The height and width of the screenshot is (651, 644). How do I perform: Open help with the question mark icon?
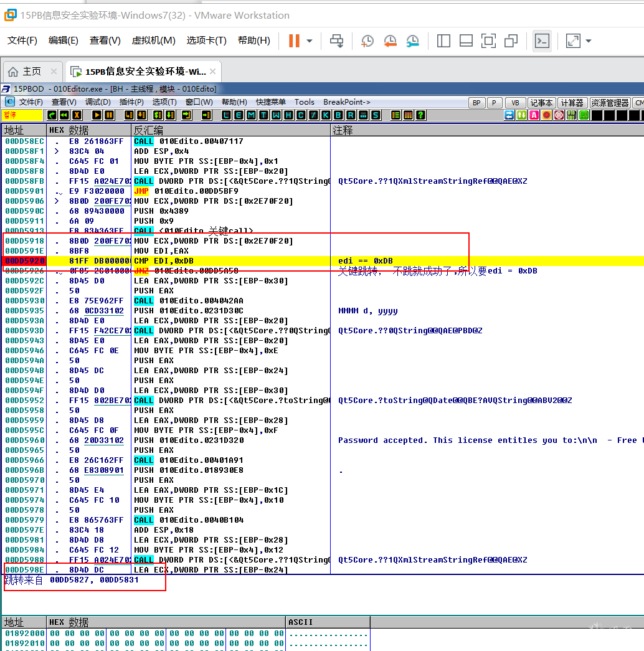click(x=420, y=115)
